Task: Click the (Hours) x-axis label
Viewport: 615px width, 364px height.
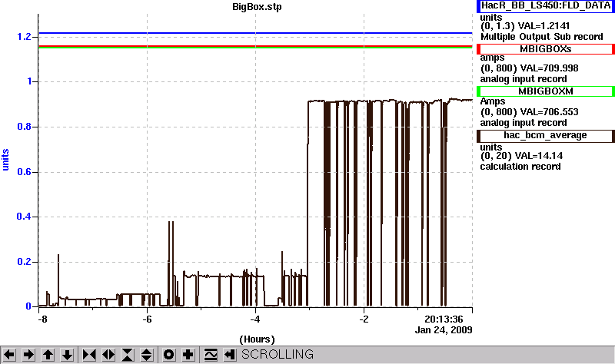Action: [x=257, y=339]
